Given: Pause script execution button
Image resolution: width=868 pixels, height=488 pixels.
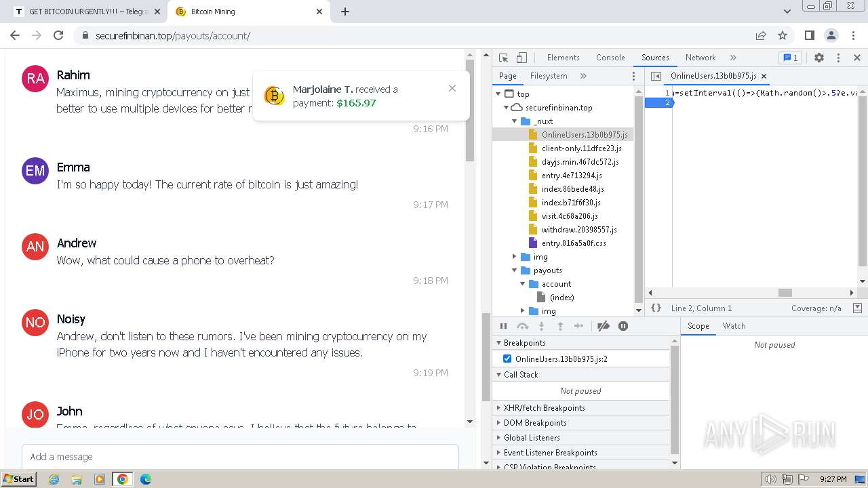Looking at the screenshot, I should coord(503,326).
